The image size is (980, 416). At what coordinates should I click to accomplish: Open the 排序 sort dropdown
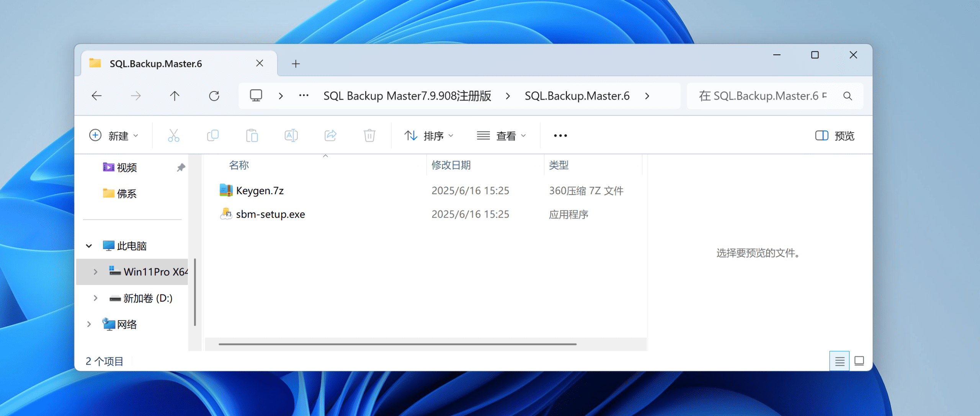click(x=429, y=136)
